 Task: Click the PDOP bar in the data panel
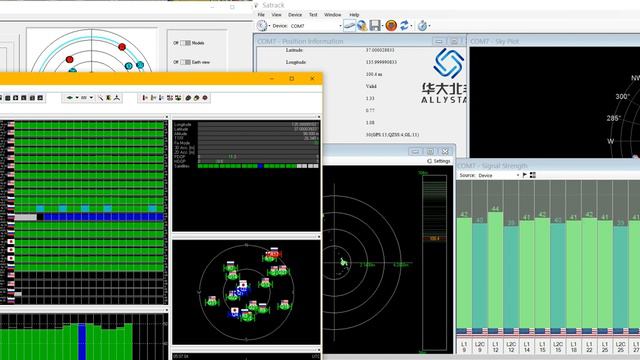pos(258,157)
